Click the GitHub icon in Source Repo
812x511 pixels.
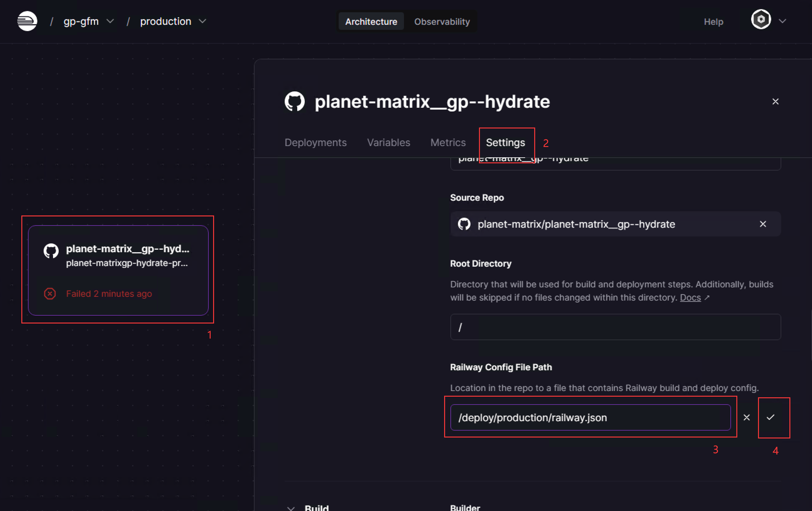point(464,224)
